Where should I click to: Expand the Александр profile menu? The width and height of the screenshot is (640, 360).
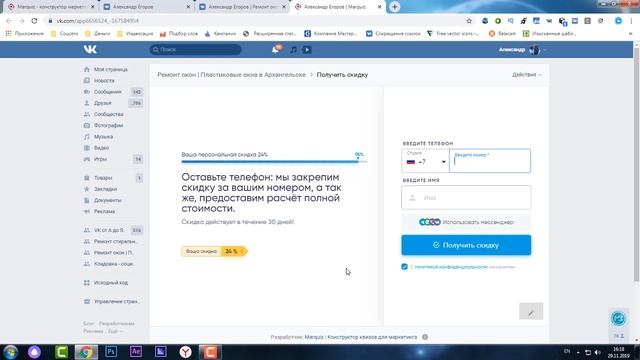[522, 50]
